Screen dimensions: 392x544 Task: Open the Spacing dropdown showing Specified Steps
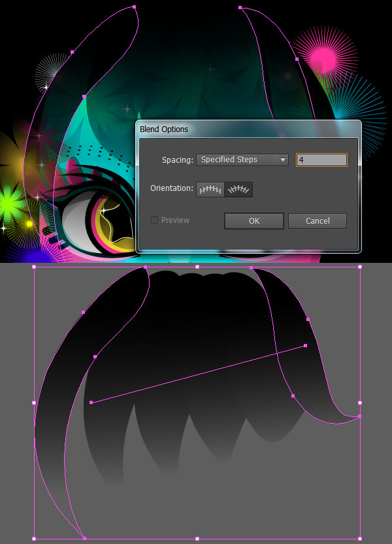coord(242,160)
